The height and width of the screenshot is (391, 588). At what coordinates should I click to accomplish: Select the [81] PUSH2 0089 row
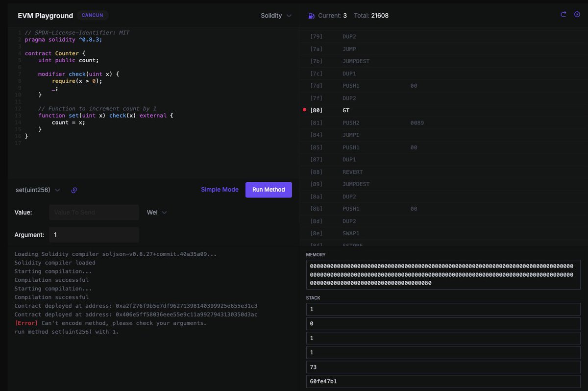443,122
